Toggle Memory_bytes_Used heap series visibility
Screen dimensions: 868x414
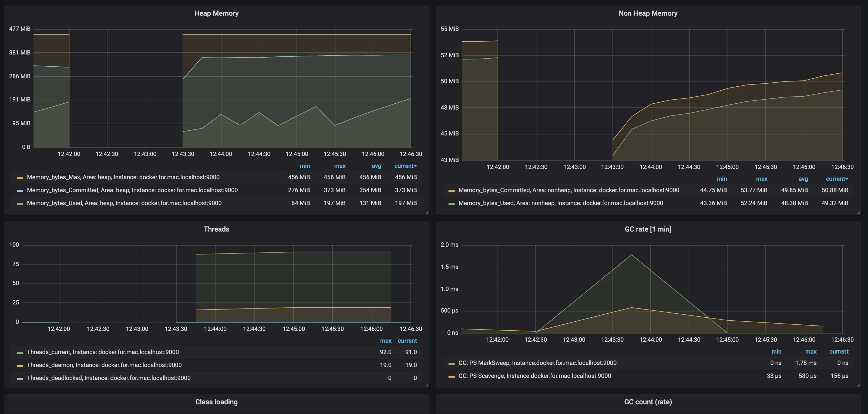(x=124, y=203)
